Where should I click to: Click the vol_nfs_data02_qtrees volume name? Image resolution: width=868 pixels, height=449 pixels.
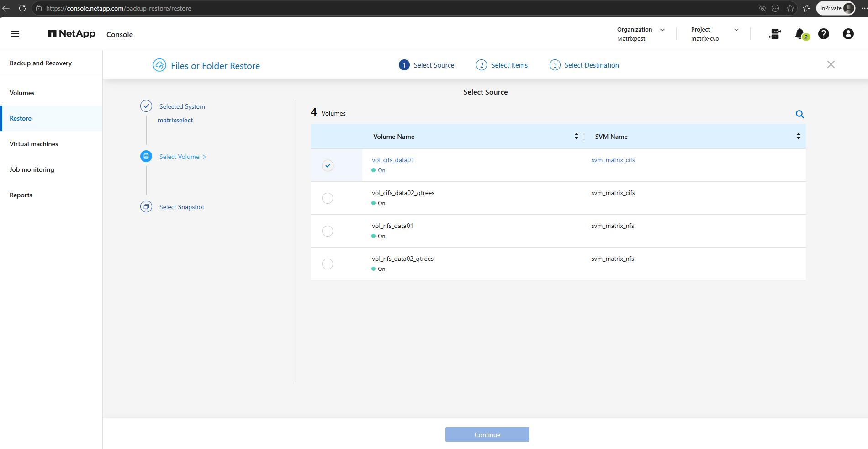402,259
